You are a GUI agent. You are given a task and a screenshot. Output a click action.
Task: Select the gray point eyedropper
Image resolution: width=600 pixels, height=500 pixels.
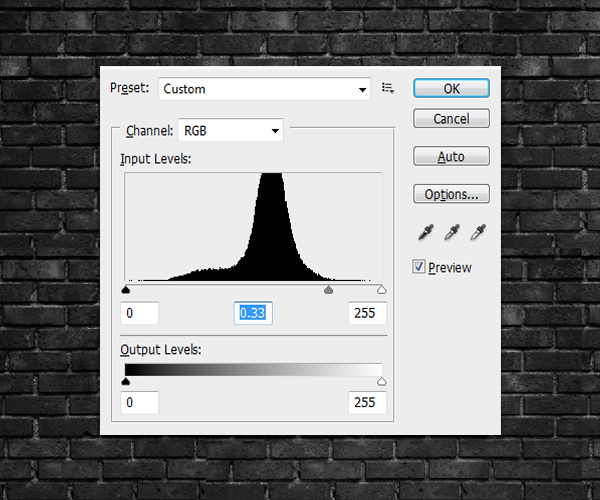pyautogui.click(x=451, y=233)
